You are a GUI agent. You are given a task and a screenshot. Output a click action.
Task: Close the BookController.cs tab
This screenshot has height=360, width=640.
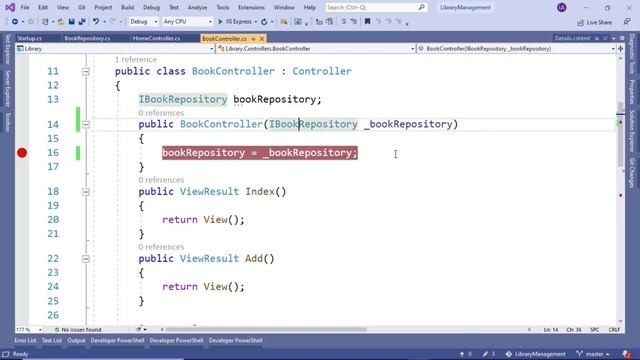(262, 39)
